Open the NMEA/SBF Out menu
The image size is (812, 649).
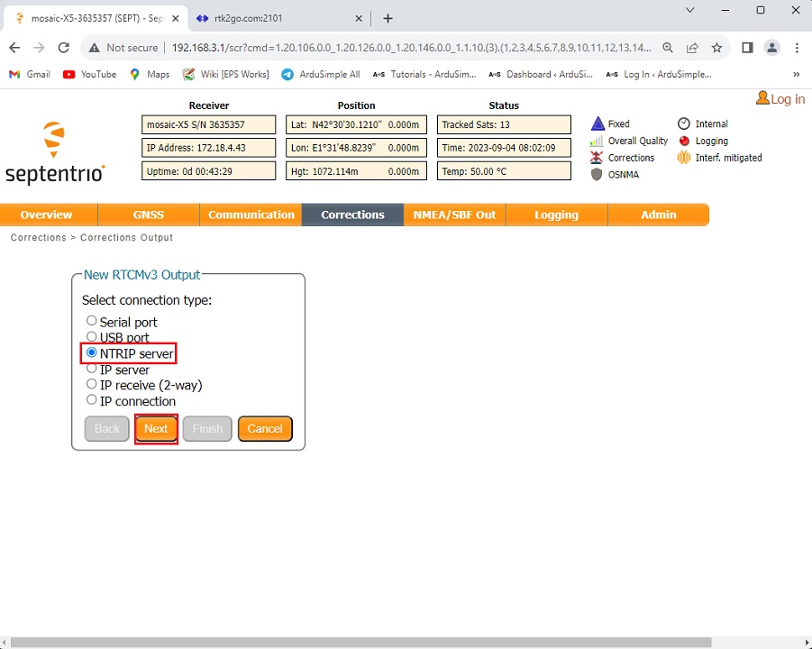coord(454,215)
